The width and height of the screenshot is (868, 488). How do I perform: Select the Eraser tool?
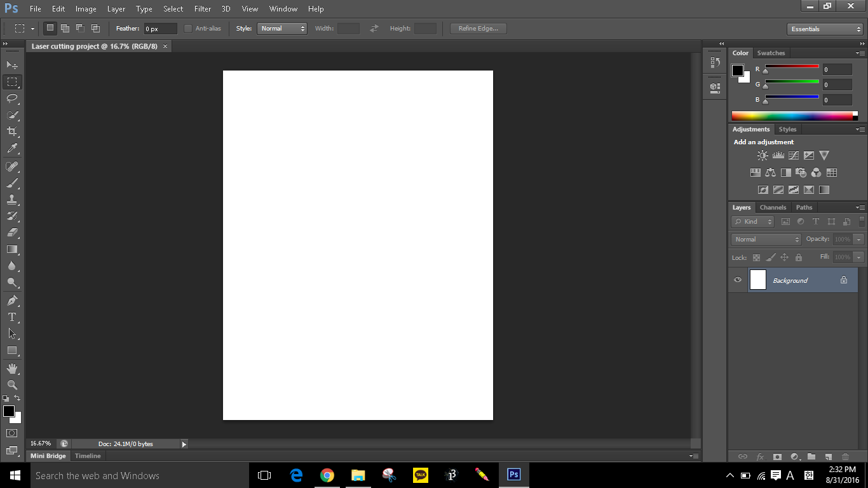[12, 233]
